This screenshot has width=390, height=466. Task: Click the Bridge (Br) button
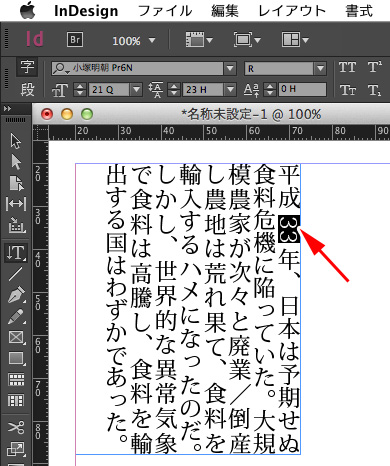[75, 40]
